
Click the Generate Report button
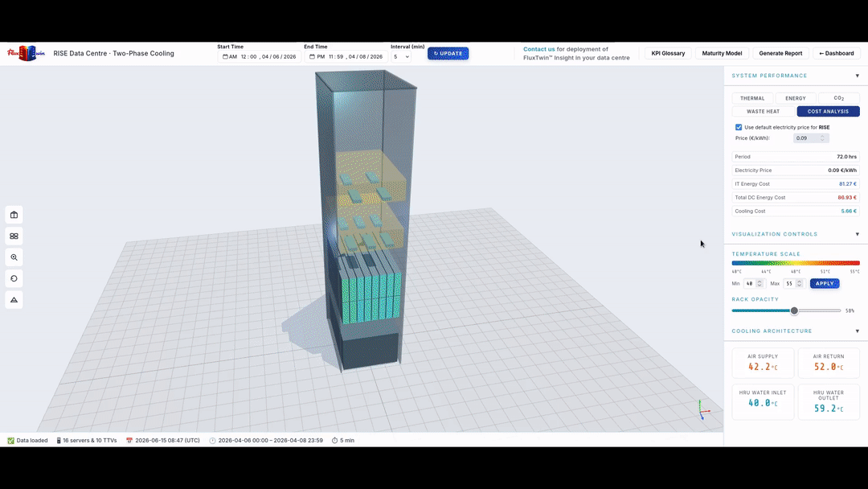[x=780, y=53]
